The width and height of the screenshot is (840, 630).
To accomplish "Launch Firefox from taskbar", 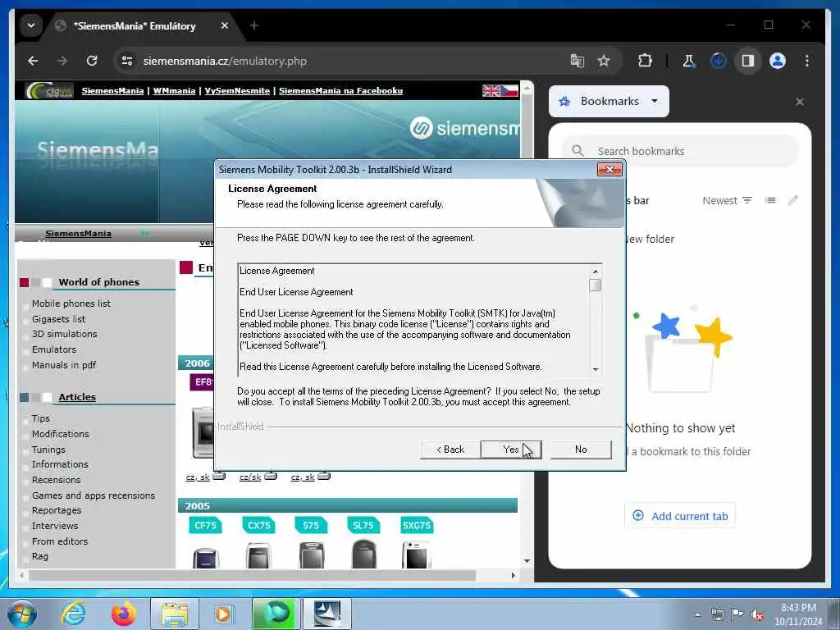I will point(123,614).
